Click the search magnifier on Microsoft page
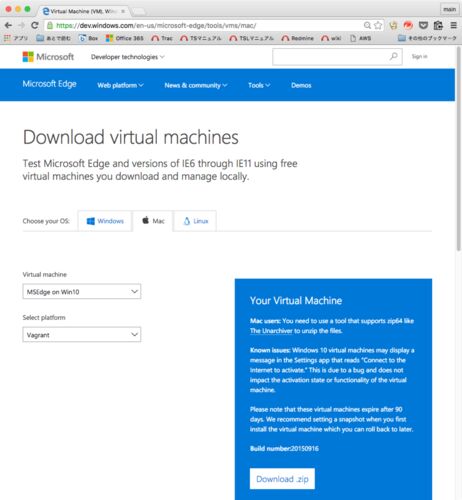Viewport: 462px width, 500px height. 394,56
